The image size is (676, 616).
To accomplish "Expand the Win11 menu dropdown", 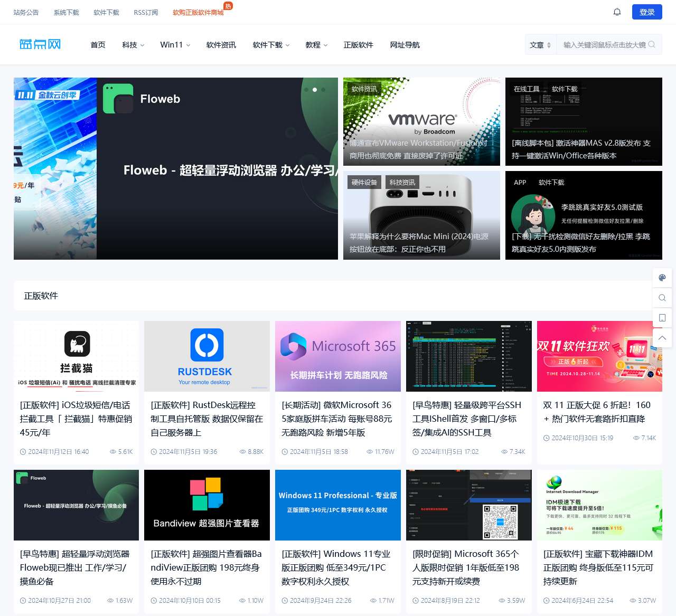I will (175, 45).
